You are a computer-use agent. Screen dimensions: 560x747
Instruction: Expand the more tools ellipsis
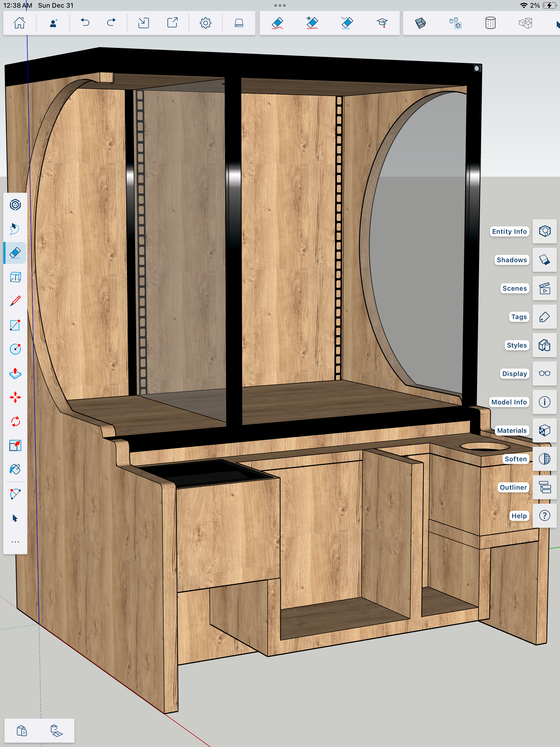15,542
